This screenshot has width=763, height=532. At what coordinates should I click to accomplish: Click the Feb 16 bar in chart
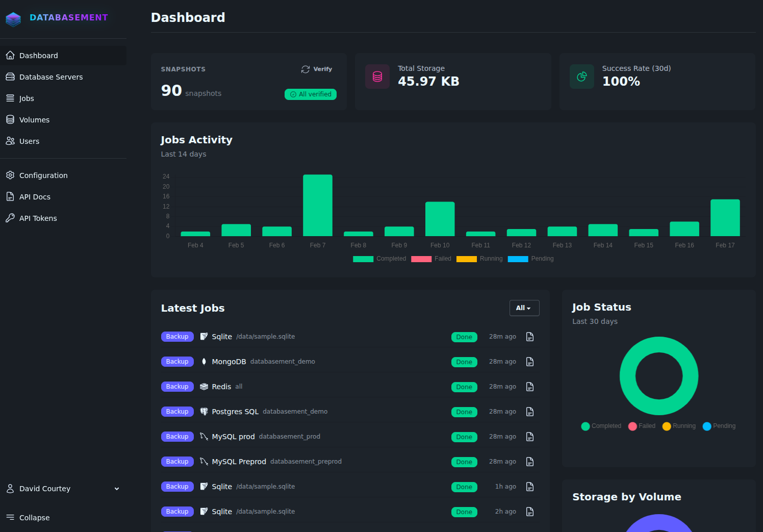pos(684,229)
